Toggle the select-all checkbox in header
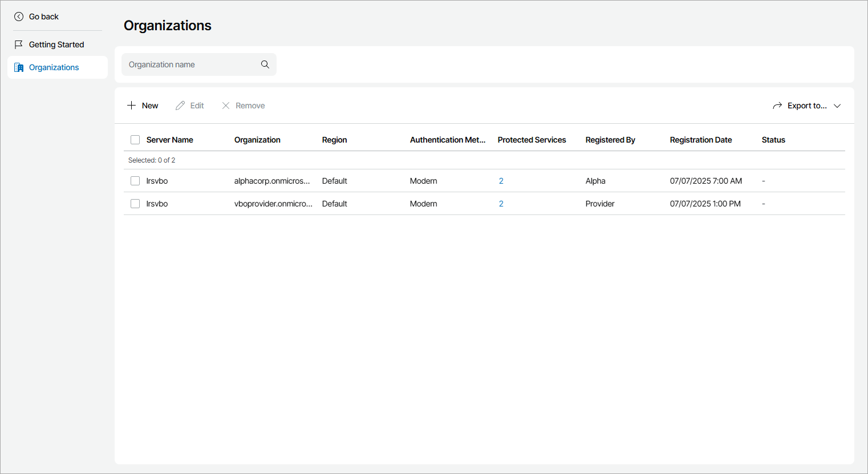Image resolution: width=868 pixels, height=474 pixels. pos(135,140)
